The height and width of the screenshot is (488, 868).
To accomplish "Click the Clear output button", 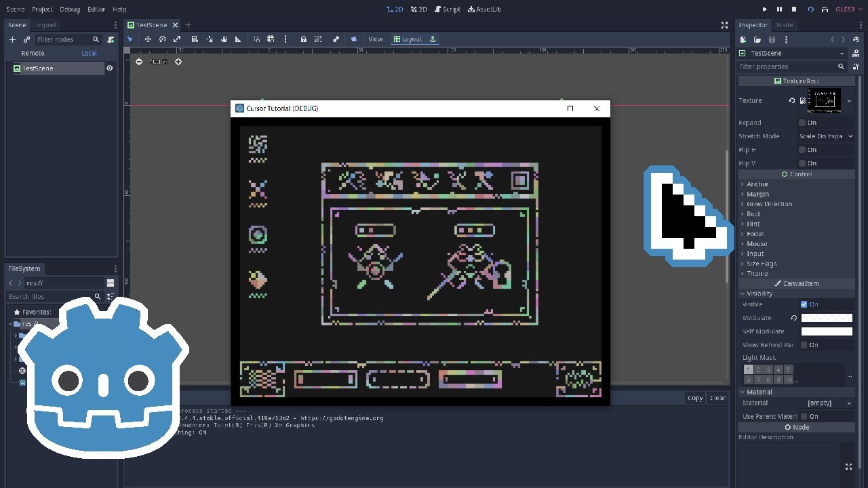I will tap(717, 398).
